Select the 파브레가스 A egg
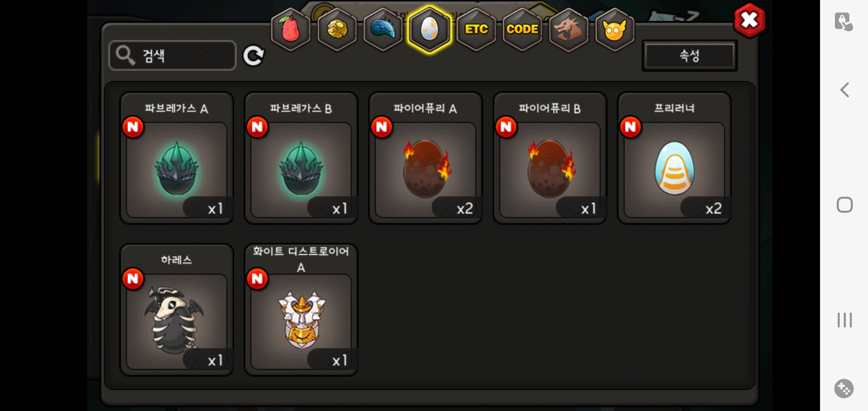Image resolution: width=868 pixels, height=411 pixels. click(x=177, y=158)
